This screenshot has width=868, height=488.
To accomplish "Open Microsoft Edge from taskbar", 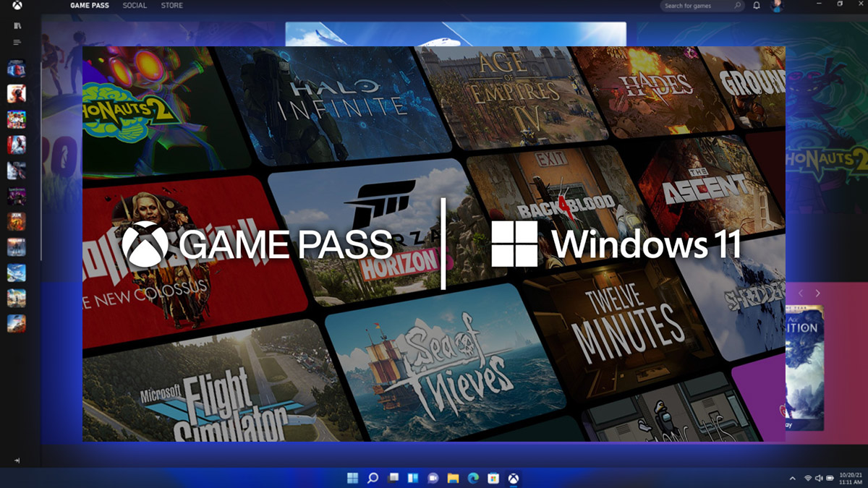I will pos(473,478).
